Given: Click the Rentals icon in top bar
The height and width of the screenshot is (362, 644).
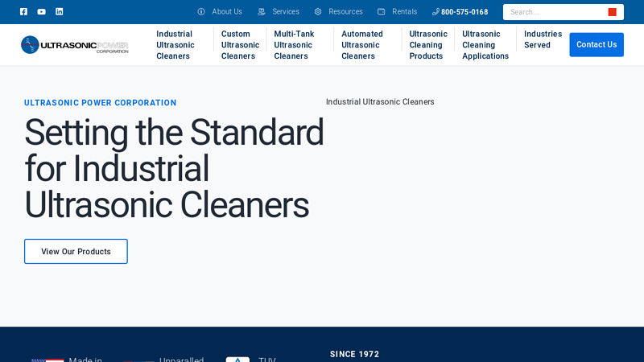Looking at the screenshot, I should [x=381, y=12].
